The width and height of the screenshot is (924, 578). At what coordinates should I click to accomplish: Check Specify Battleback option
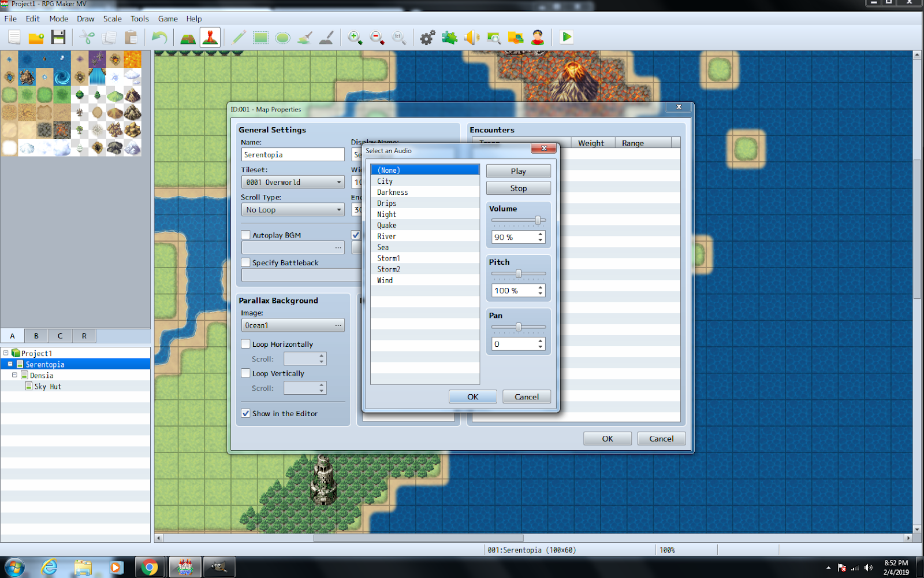245,262
